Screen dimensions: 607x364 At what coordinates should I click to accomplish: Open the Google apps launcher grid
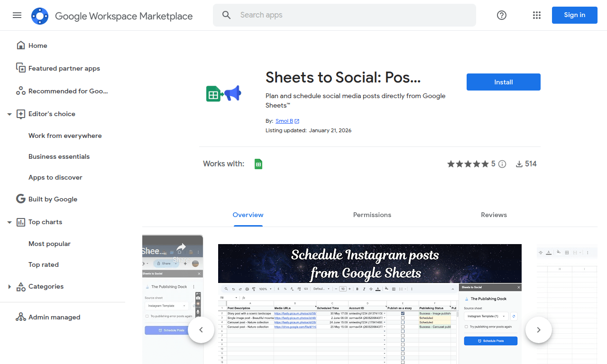point(537,15)
